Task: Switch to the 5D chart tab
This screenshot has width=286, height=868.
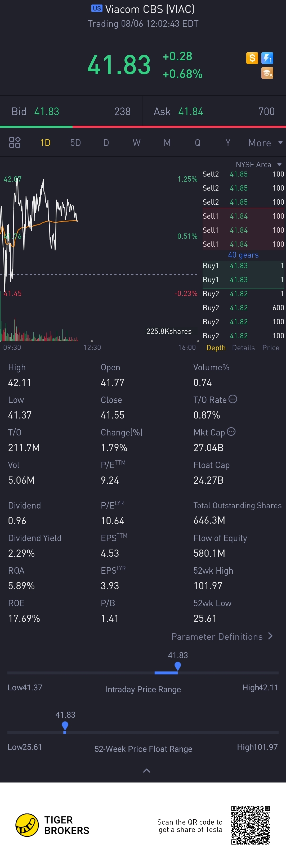Action: [75, 142]
